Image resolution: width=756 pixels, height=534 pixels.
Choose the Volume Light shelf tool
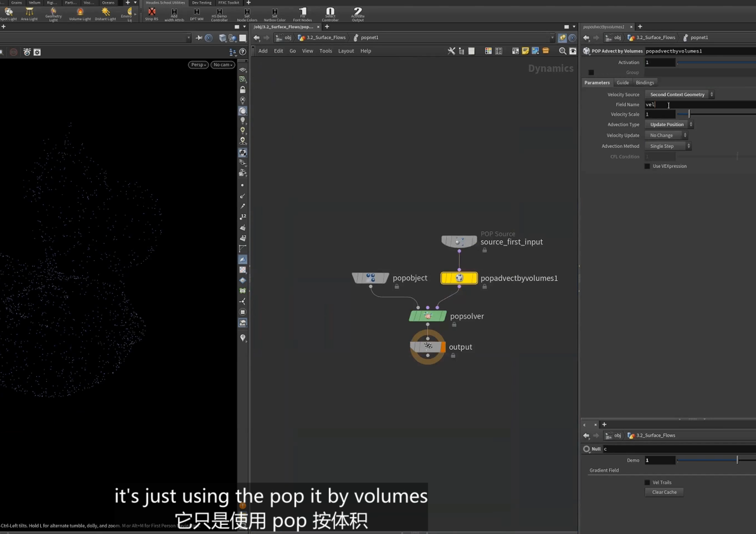[x=80, y=14]
